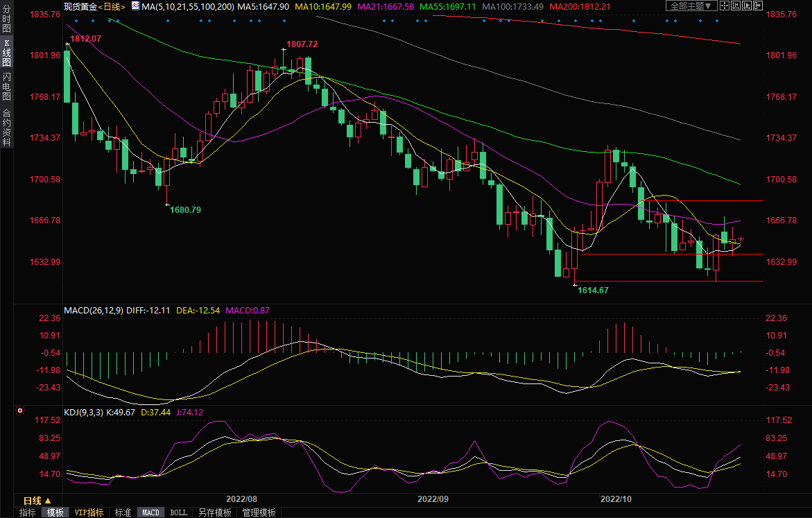Click the 1614.67 low price marker
Viewport: 812px width, 518px height.
tap(593, 290)
